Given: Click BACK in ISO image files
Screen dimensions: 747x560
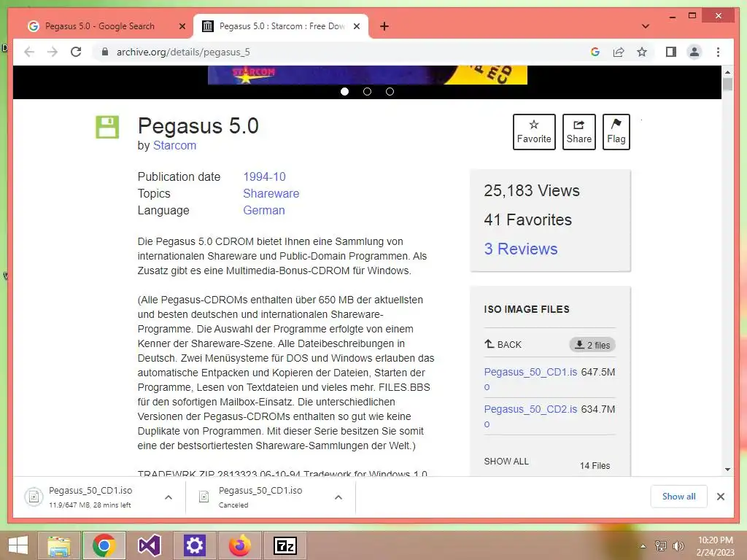Looking at the screenshot, I should pos(503,344).
